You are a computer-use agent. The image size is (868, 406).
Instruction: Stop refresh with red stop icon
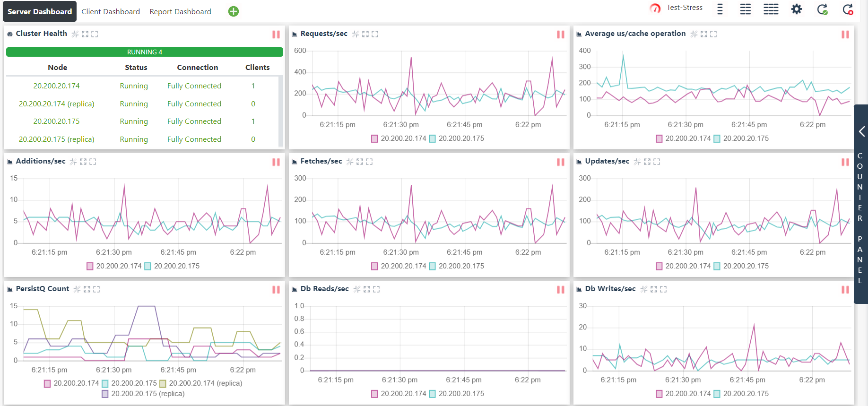tap(848, 9)
